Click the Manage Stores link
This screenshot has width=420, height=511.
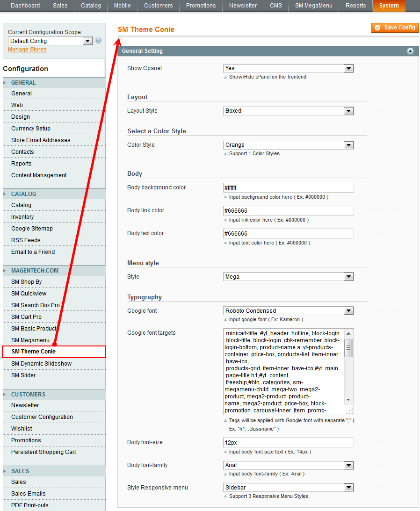point(27,50)
